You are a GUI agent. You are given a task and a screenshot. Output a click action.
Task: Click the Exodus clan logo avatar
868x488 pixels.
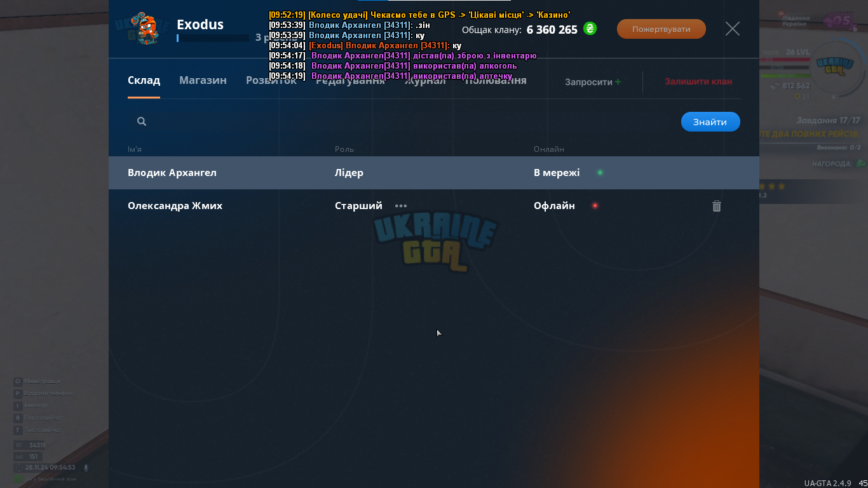pyautogui.click(x=146, y=29)
